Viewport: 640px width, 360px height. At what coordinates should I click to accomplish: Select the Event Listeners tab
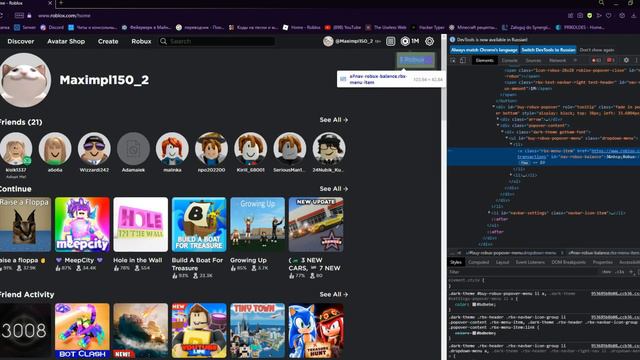coord(530,262)
